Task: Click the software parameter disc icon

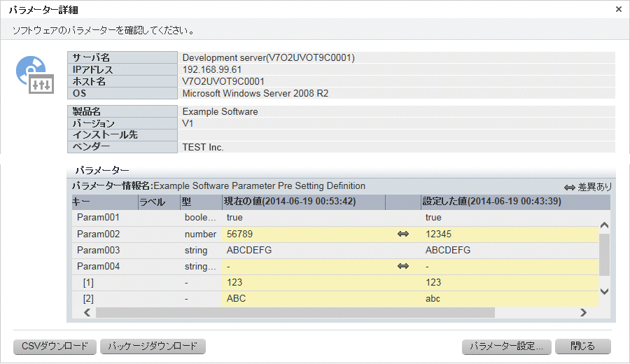Action: (35, 75)
